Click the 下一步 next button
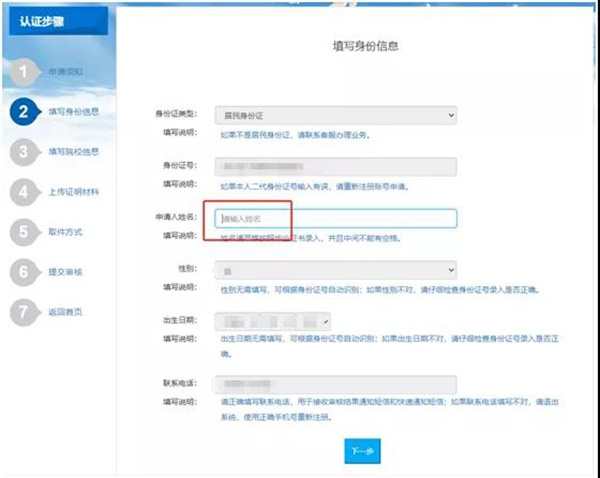 [362, 451]
